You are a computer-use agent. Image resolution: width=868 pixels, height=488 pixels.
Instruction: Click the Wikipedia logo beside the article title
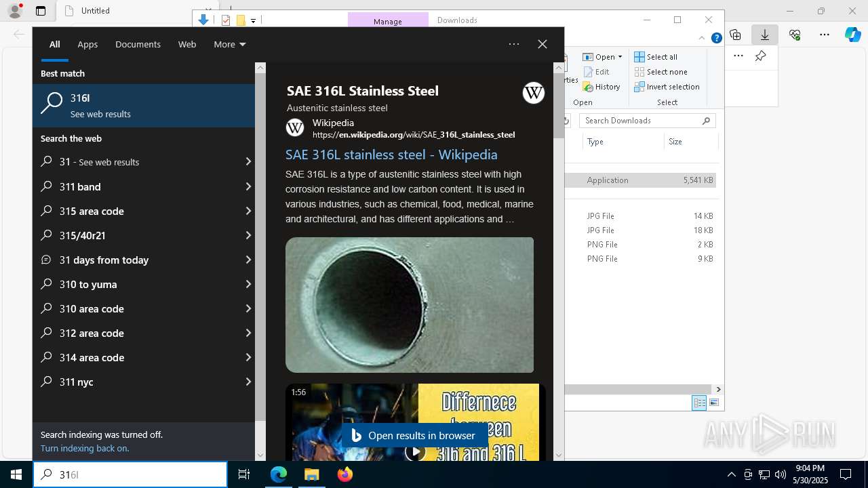click(x=534, y=93)
